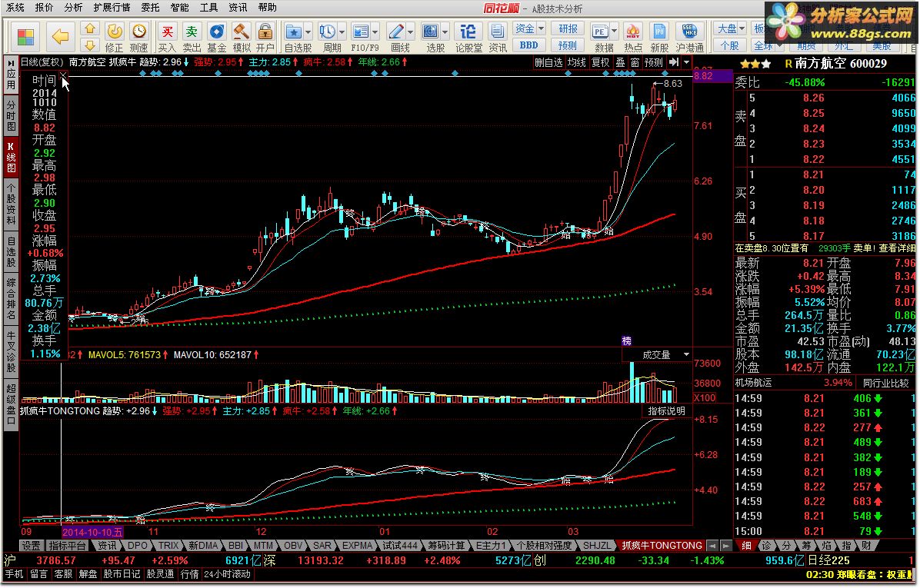Open the 研报 research report button
920x588 pixels.
pyautogui.click(x=568, y=28)
